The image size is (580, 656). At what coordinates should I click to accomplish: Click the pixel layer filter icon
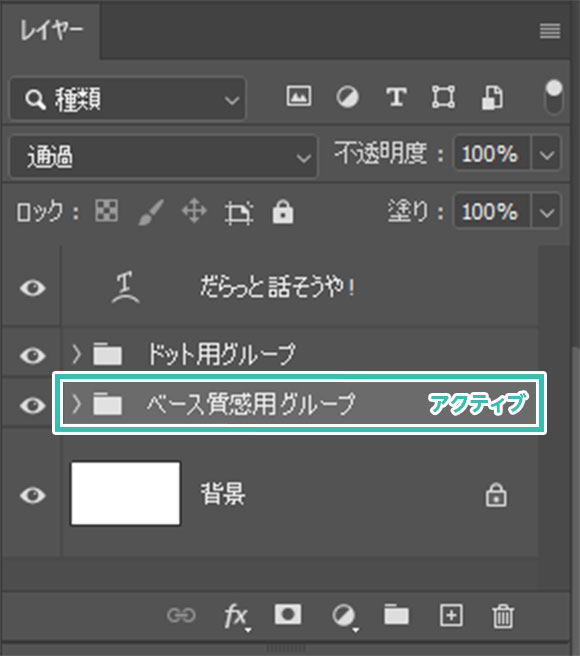[x=299, y=97]
